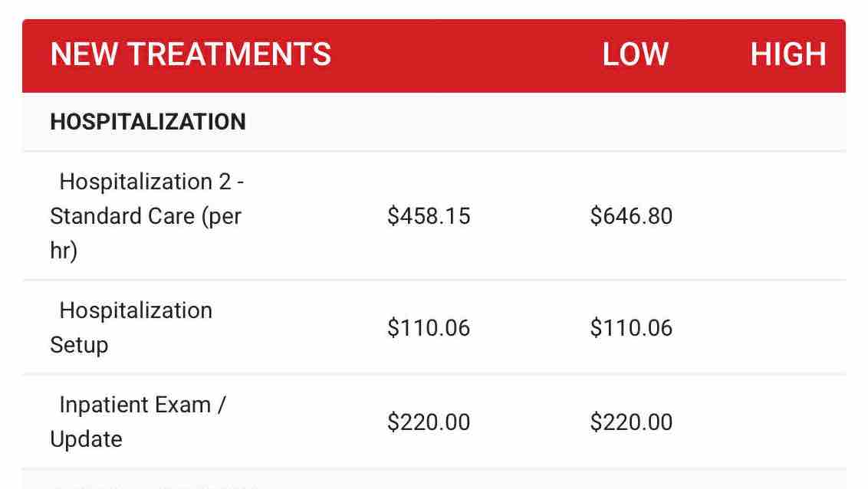The height and width of the screenshot is (489, 868).
Task: Select the HIGH column header
Action: 787,55
